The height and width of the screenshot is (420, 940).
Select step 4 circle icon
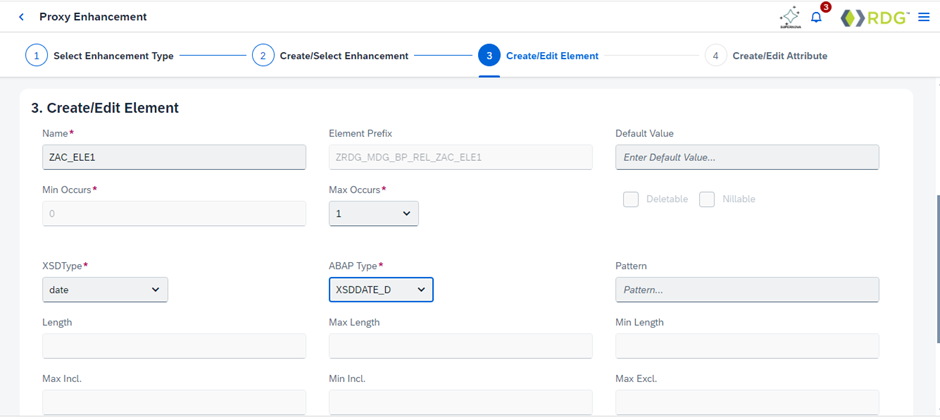(716, 56)
